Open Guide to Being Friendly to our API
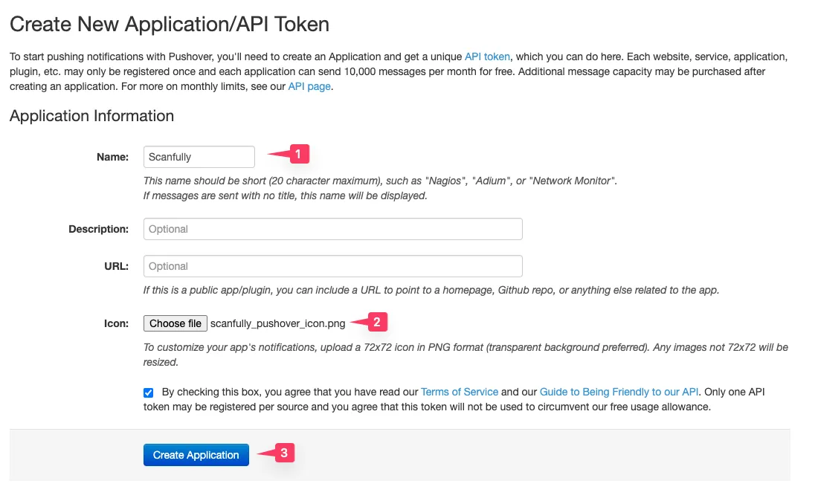This screenshot has width=818, height=504. coord(619,392)
